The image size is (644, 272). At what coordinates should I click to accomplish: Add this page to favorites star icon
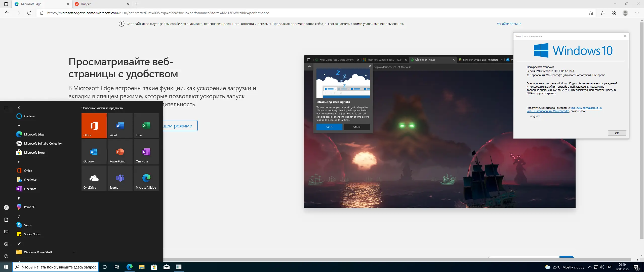click(x=591, y=13)
